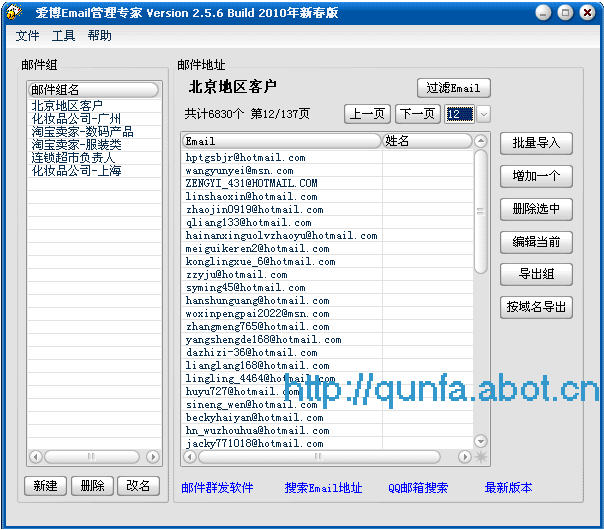The height and width of the screenshot is (530, 604).
Task: Select the 北京地区客户 mail group
Action: pos(94,106)
